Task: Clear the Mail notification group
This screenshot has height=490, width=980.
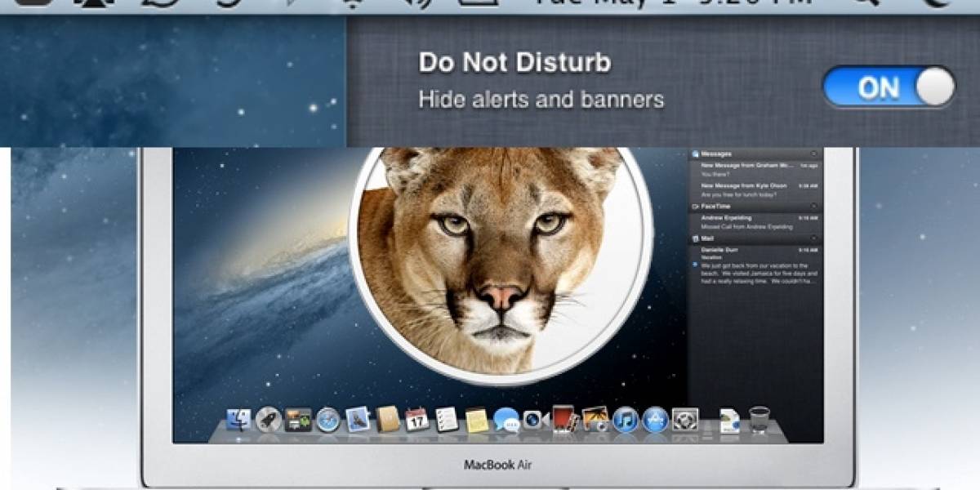Action: (x=813, y=238)
